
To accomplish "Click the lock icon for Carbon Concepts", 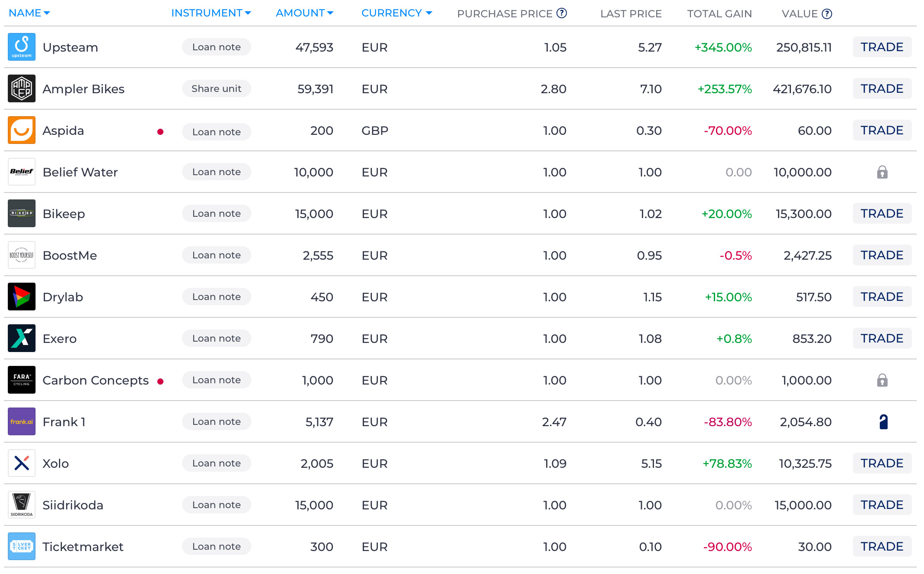I will point(882,380).
